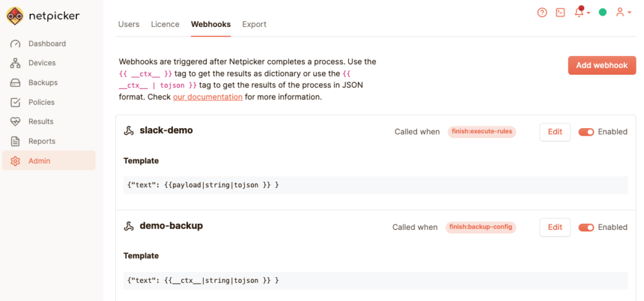The image size is (644, 301).
Task: Open Devices from the sidebar
Action: (42, 63)
